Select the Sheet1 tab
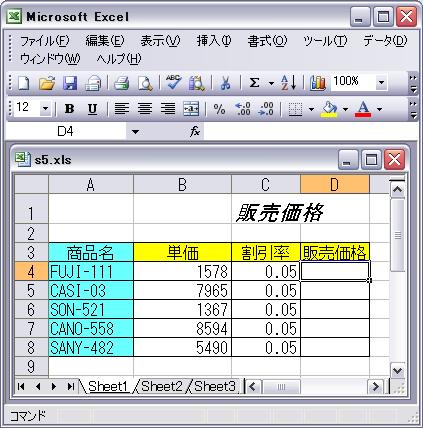The height and width of the screenshot is (428, 423). point(108,387)
